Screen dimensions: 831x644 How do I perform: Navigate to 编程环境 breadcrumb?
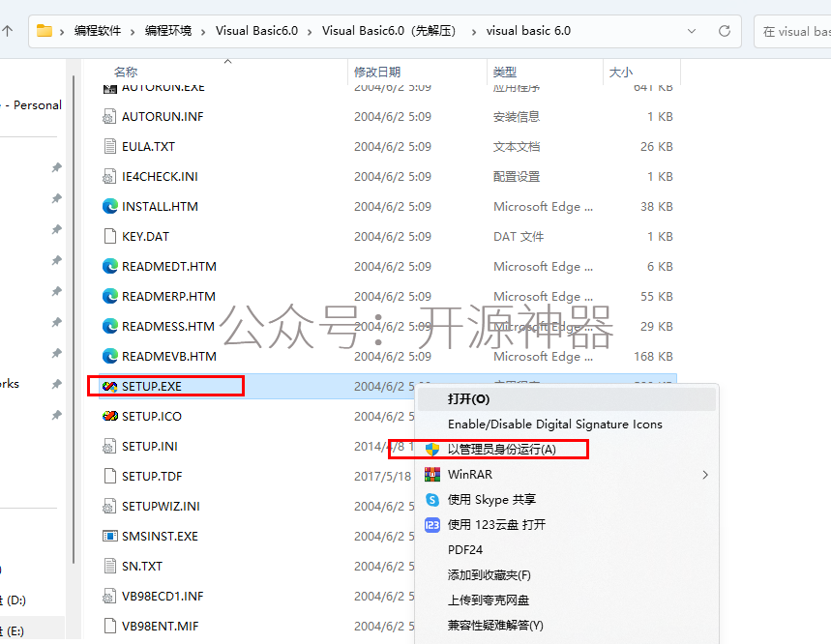point(168,31)
